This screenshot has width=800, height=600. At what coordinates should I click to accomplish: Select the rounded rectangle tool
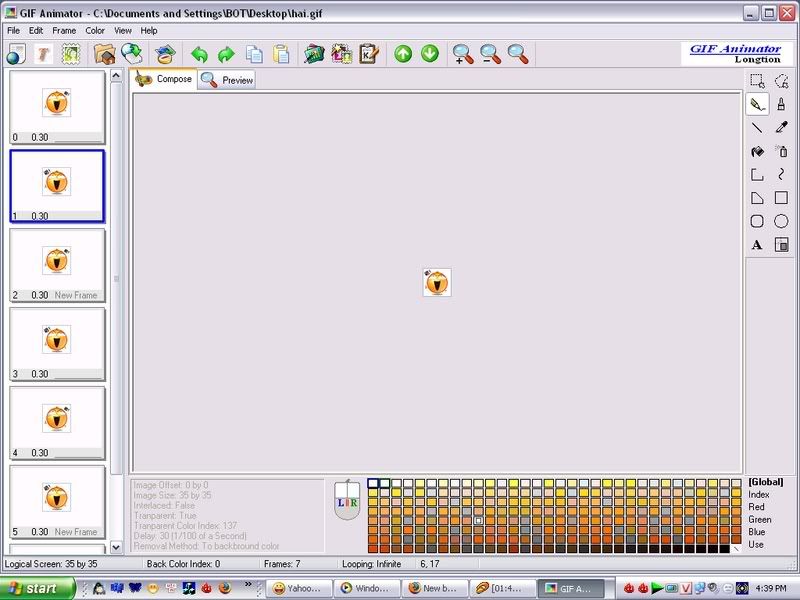pos(757,221)
